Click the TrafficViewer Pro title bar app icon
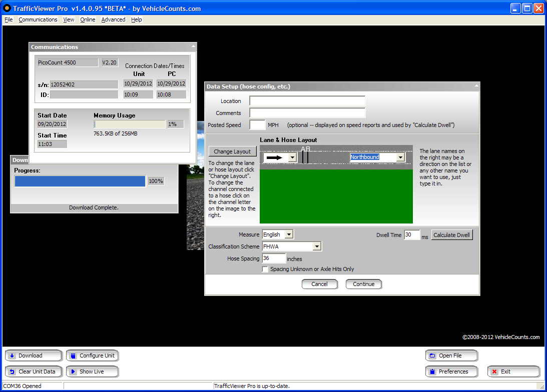The height and width of the screenshot is (392, 547). (7, 8)
